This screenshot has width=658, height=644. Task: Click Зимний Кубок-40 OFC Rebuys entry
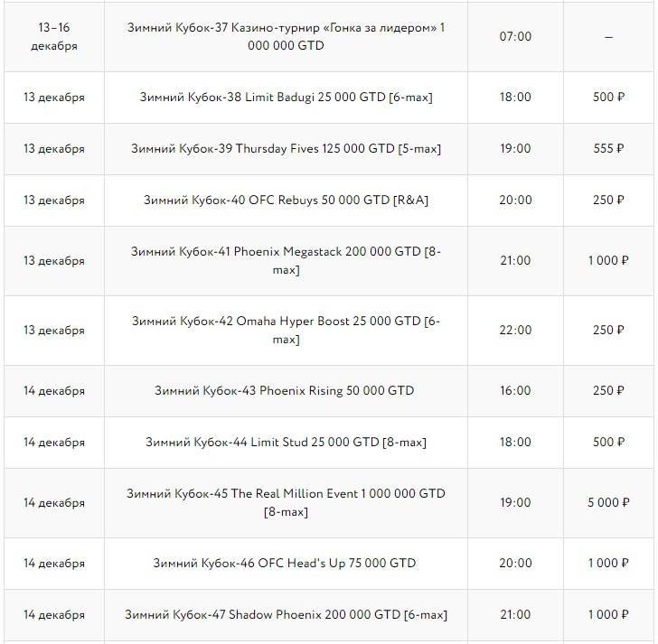tap(286, 200)
